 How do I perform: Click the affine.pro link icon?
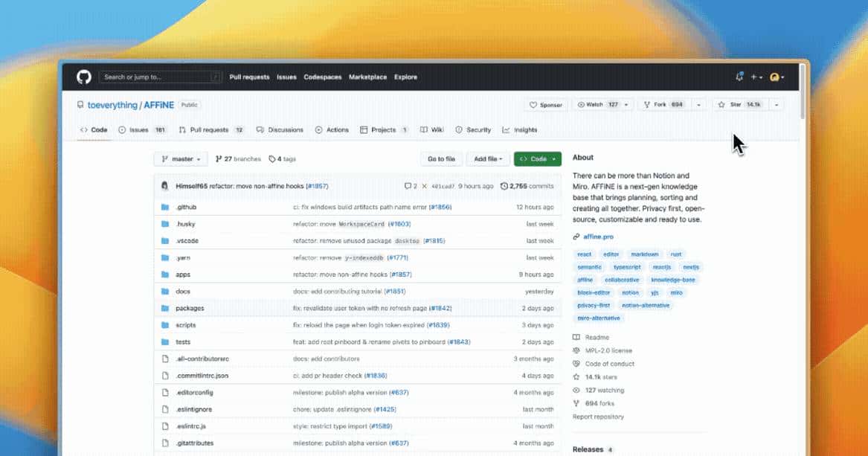578,236
